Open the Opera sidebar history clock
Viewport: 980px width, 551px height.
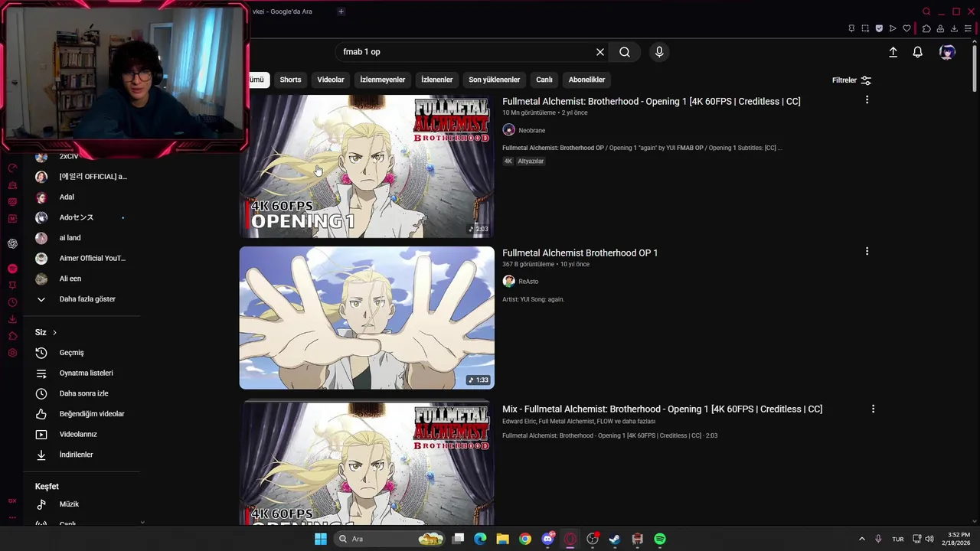click(12, 302)
